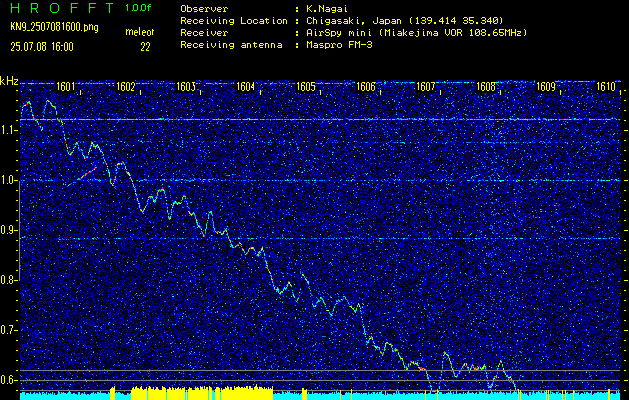Click the meteor count value 22
Viewport: 629px width, 400px height.
tap(145, 47)
